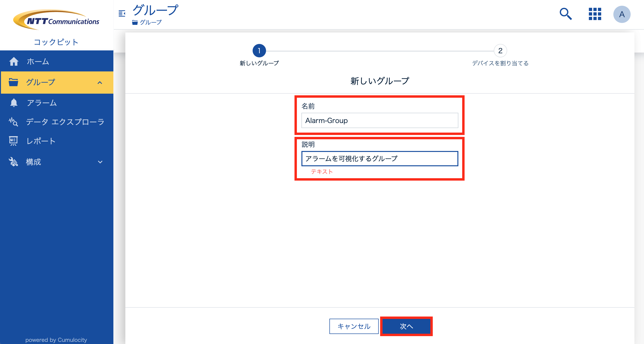644x344 pixels.
Task: Click the 説明 field label
Action: (308, 144)
